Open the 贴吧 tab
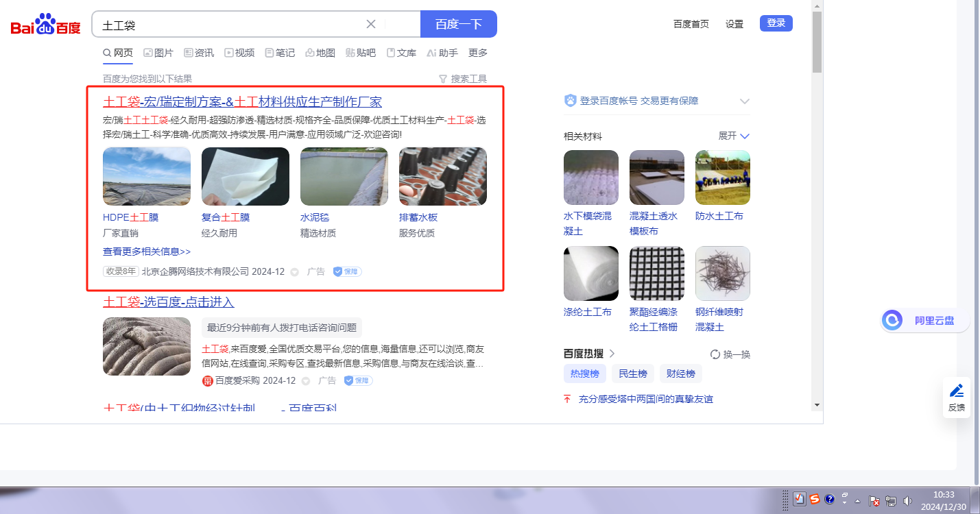The image size is (980, 514). pos(361,53)
